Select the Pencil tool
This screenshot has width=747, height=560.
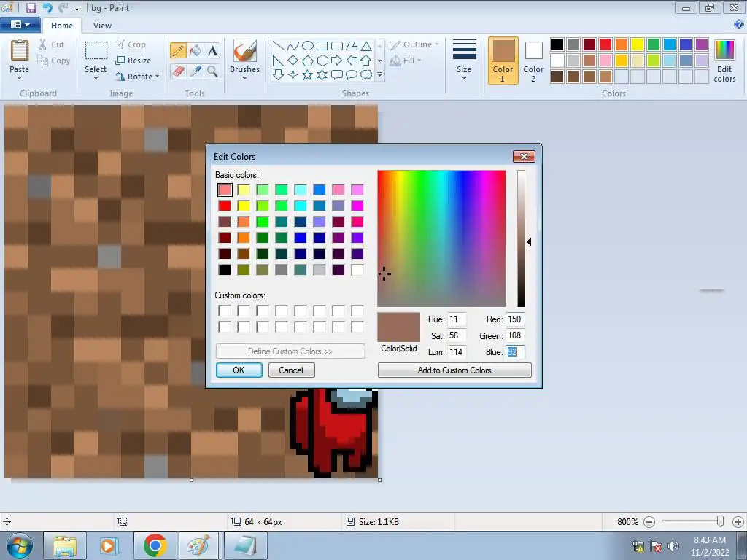point(178,50)
